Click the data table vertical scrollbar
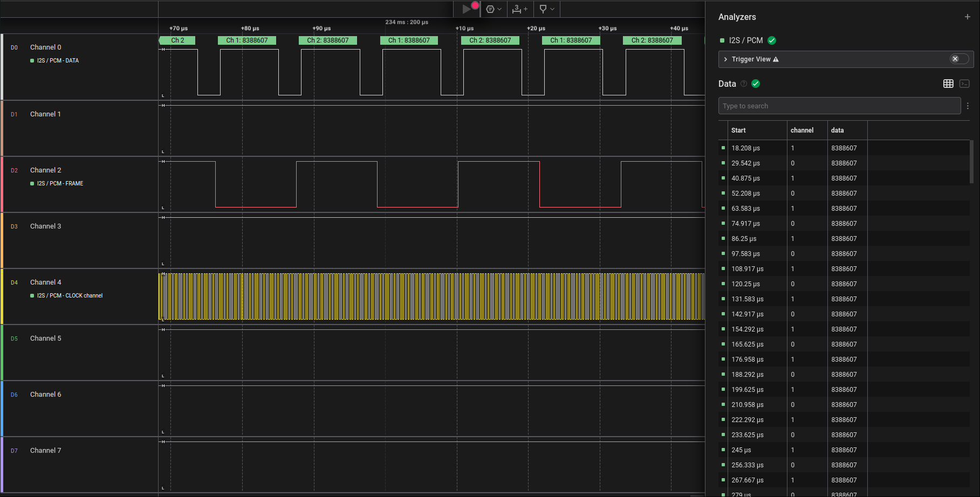This screenshot has height=497, width=980. 971,162
